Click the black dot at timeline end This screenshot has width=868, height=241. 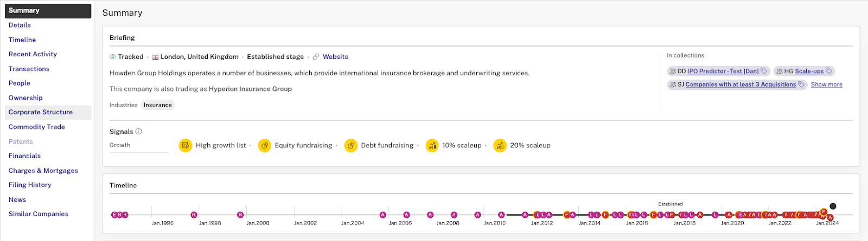(x=833, y=206)
